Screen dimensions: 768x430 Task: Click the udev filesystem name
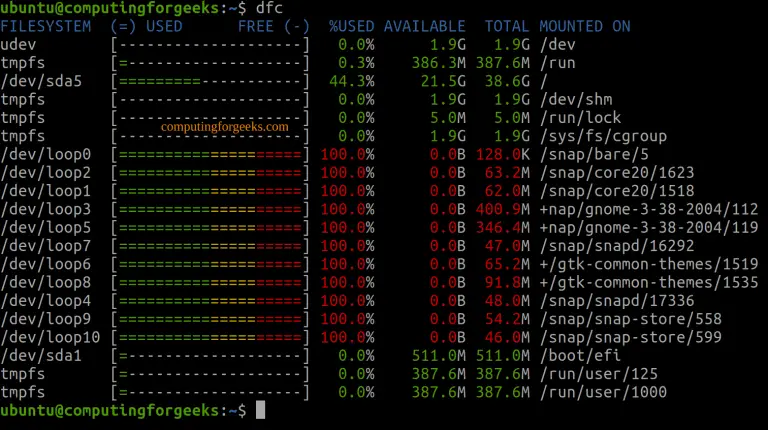tap(18, 45)
